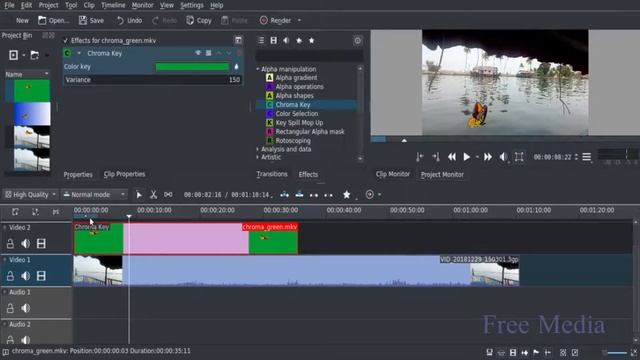Collapse the Chroma Key effect arrow
640x360 pixels.
pos(79,53)
